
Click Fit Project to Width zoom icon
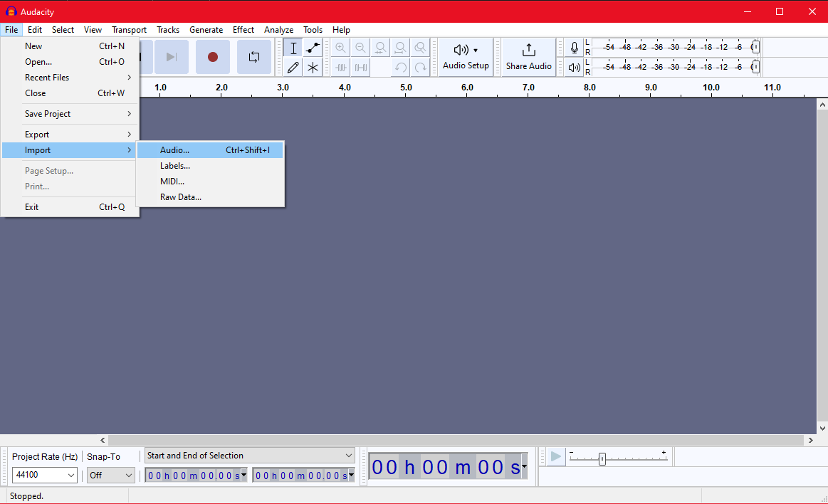400,48
